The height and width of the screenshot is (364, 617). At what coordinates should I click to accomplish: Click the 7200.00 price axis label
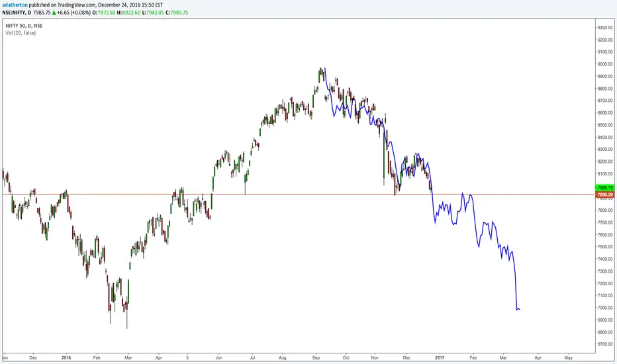tap(605, 284)
